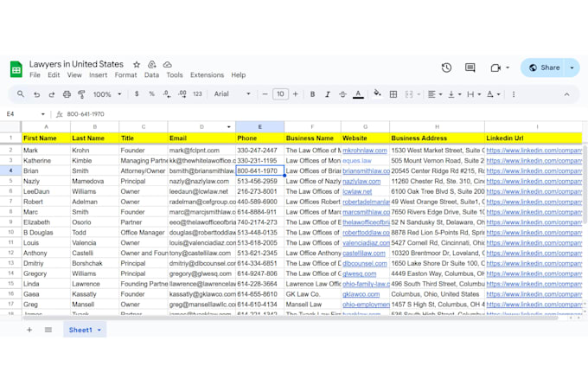Check the cloud save status icon
The width and height of the screenshot is (588, 392).
tap(167, 65)
